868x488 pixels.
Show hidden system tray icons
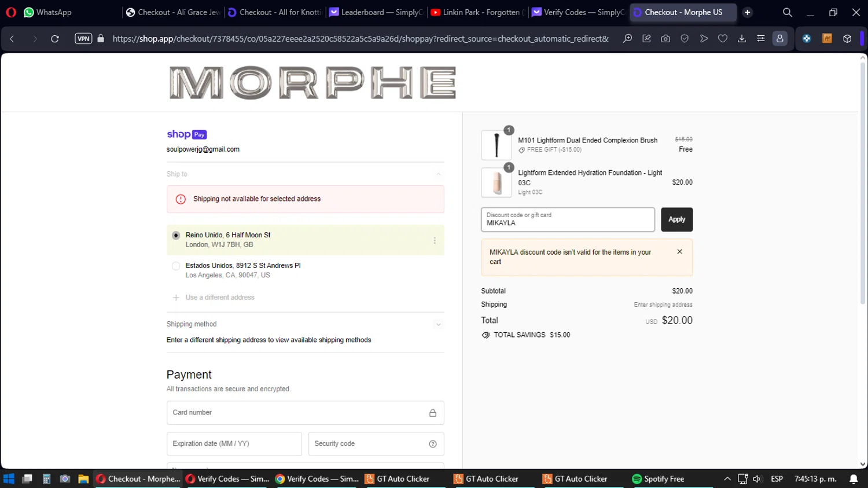click(x=727, y=479)
